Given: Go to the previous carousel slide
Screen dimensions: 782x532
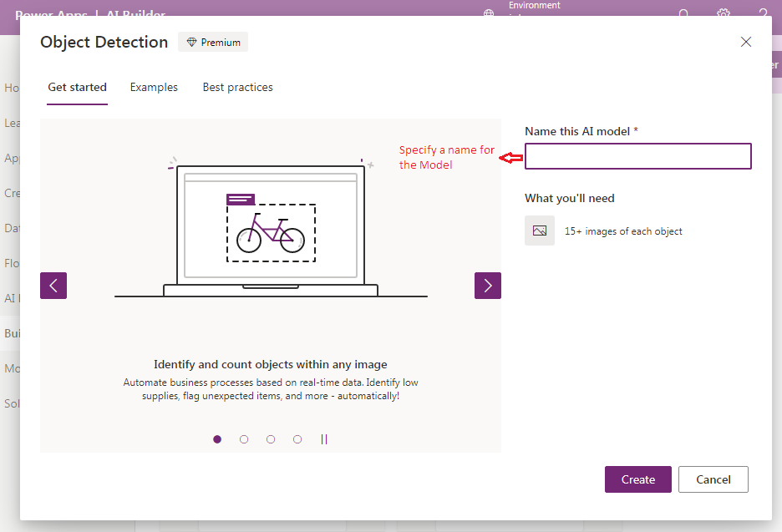Looking at the screenshot, I should [53, 286].
